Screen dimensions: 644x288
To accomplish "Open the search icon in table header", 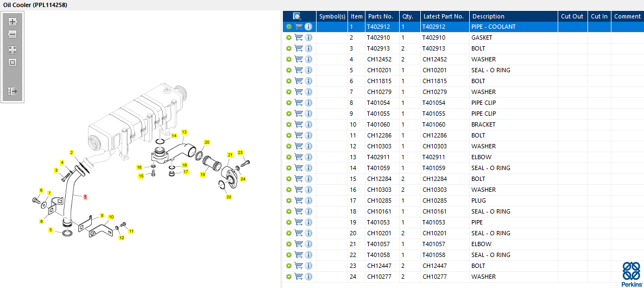I will 298,16.
